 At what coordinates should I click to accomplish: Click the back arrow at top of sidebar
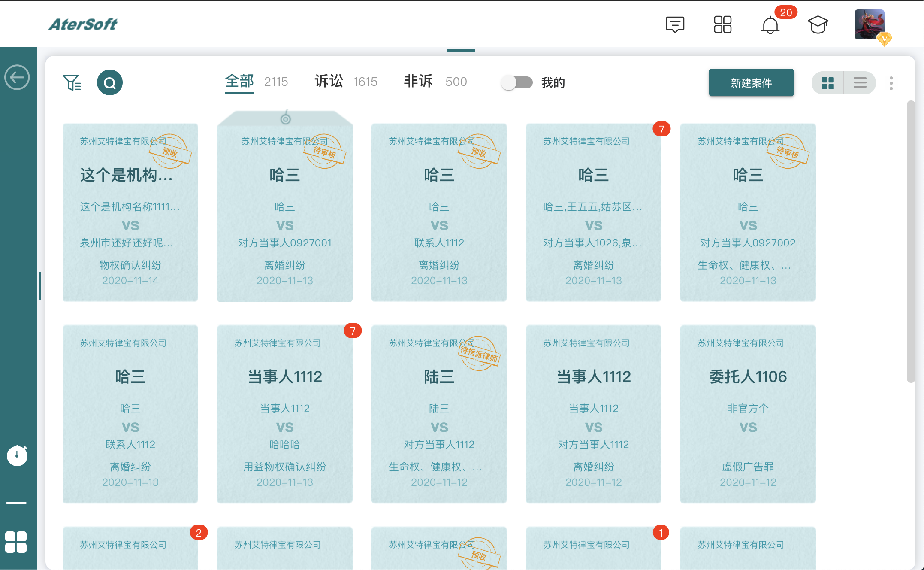(18, 77)
